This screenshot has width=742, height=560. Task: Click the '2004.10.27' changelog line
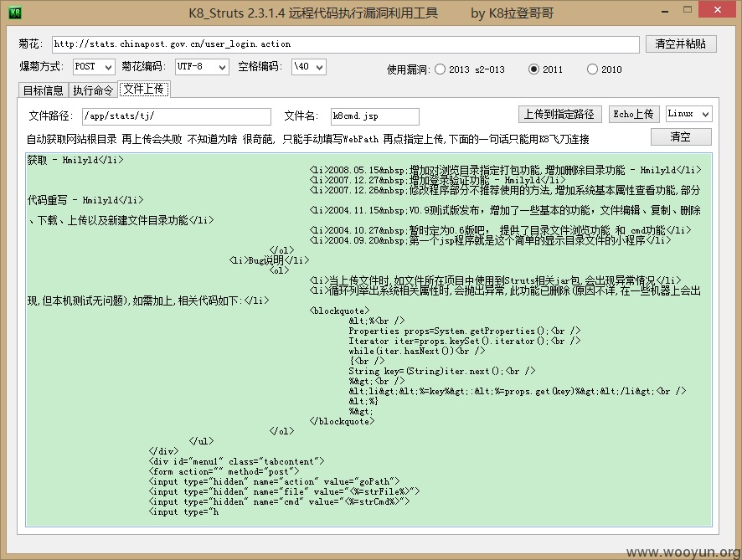(500, 230)
